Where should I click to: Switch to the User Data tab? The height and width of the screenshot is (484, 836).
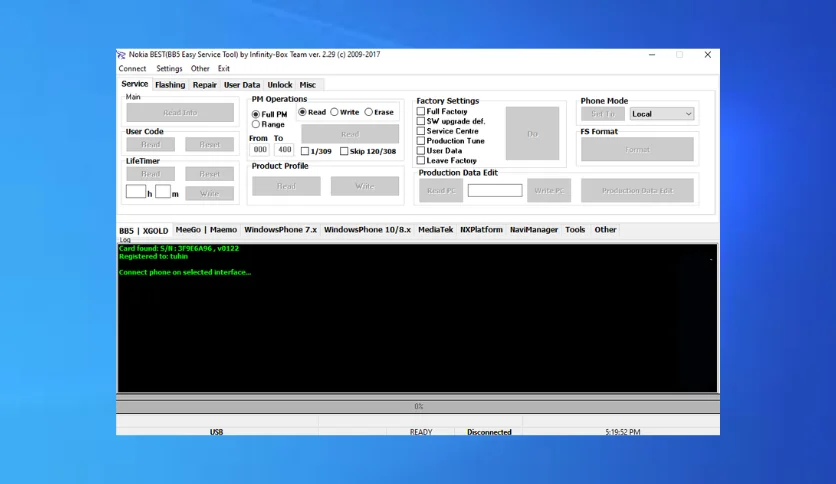tap(242, 85)
